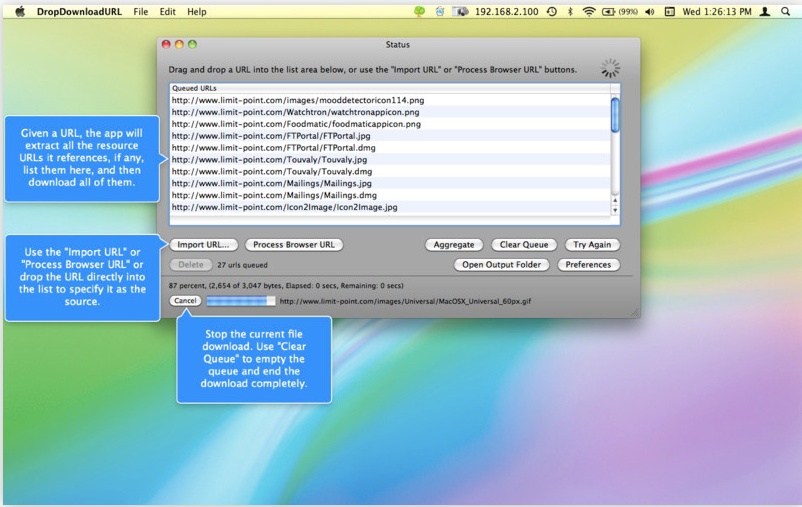Click the scrollbar up arrow in URL list
The width and height of the screenshot is (802, 507).
click(x=615, y=200)
